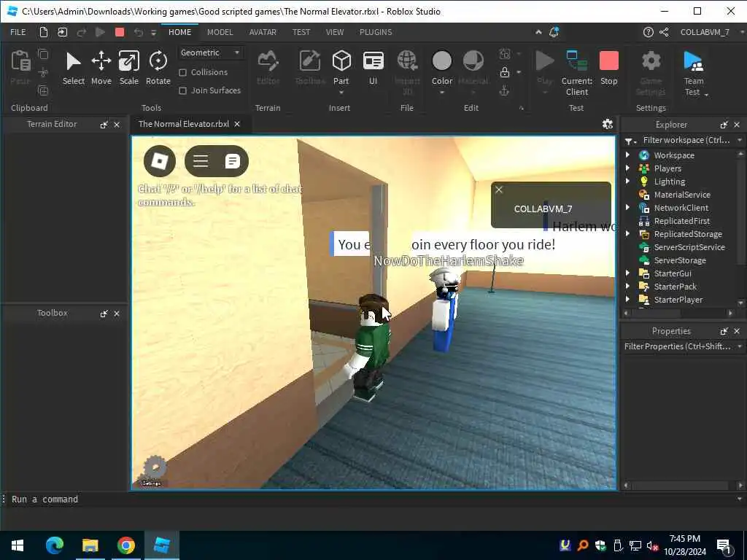Expand the Workspace tree node
This screenshot has width=747, height=560.
pos(628,155)
